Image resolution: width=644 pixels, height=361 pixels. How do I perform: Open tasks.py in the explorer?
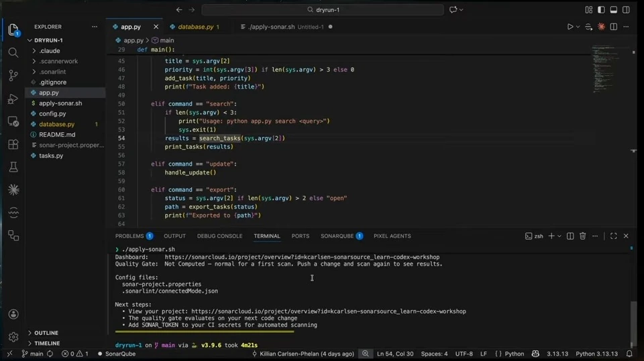point(51,156)
